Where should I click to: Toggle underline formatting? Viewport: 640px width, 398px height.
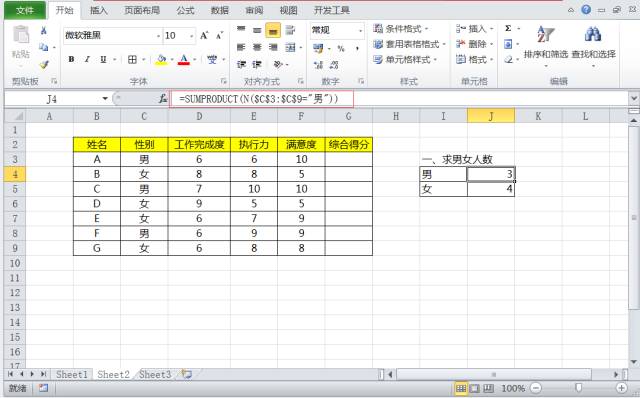point(103,60)
